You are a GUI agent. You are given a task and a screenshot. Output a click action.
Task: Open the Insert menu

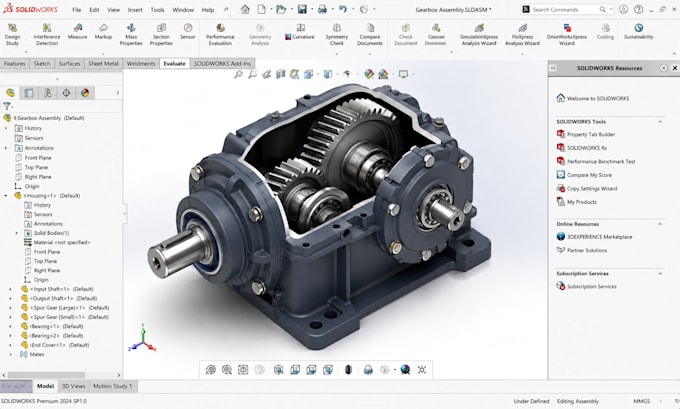pos(135,10)
